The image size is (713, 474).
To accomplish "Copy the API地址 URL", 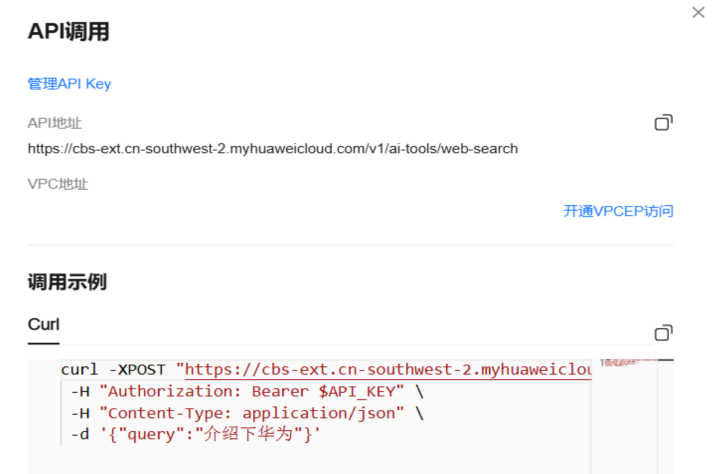I will click(x=663, y=122).
